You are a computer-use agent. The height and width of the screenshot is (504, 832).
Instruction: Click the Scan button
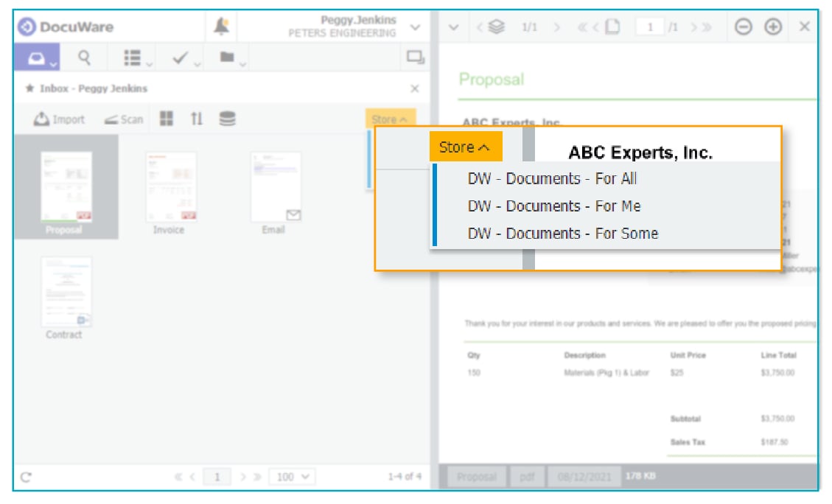[x=124, y=119]
